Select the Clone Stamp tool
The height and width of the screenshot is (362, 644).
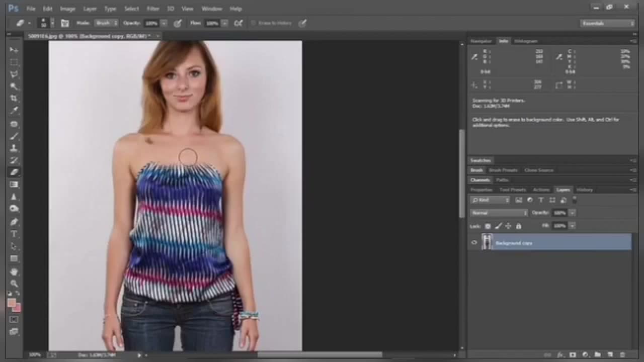click(14, 148)
